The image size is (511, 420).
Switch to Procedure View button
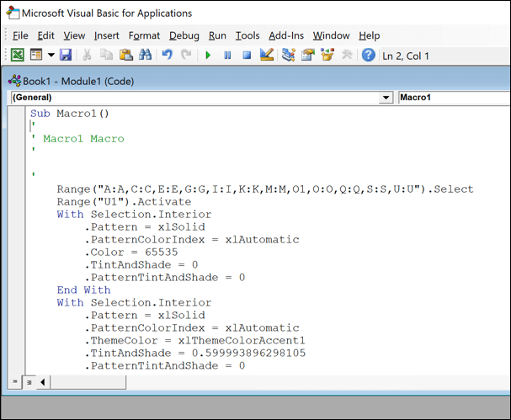click(x=15, y=381)
